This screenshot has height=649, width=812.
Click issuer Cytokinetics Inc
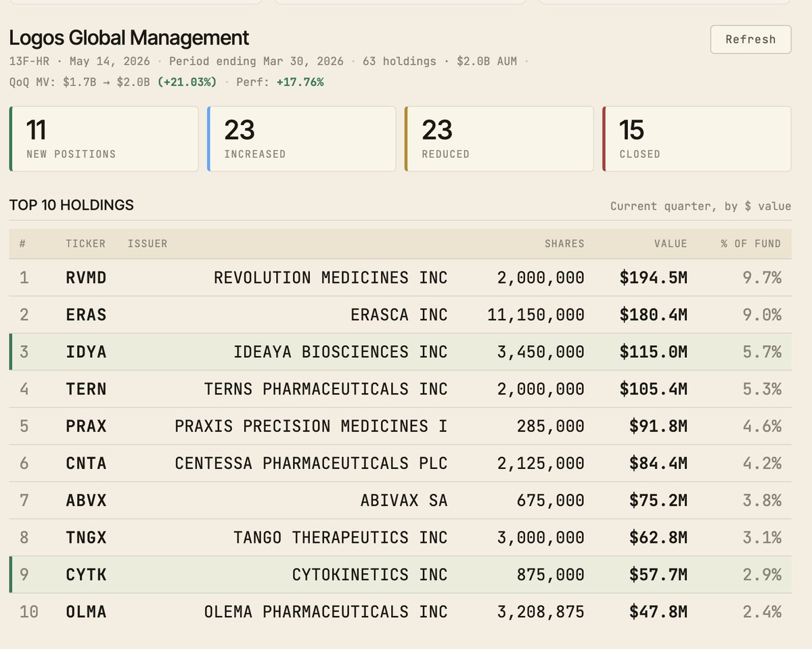point(370,575)
